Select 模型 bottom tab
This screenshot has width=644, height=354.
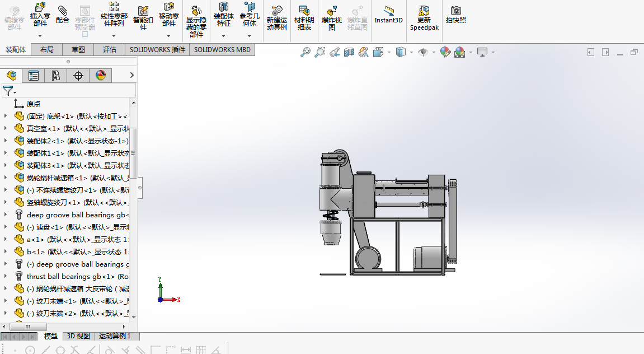(51, 336)
